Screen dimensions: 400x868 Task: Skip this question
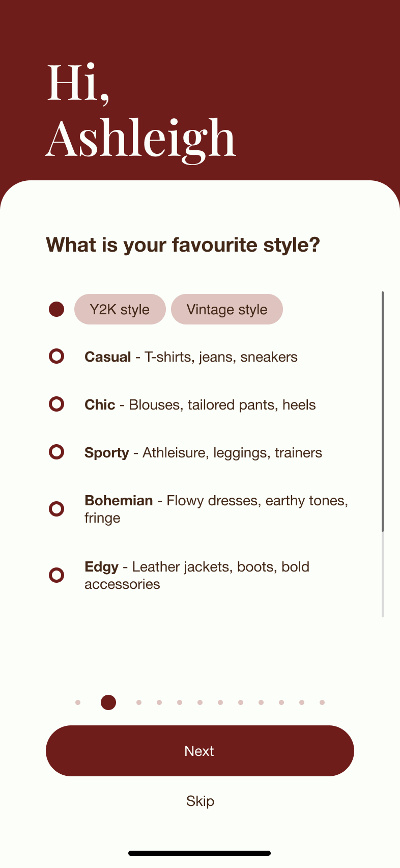click(x=200, y=801)
